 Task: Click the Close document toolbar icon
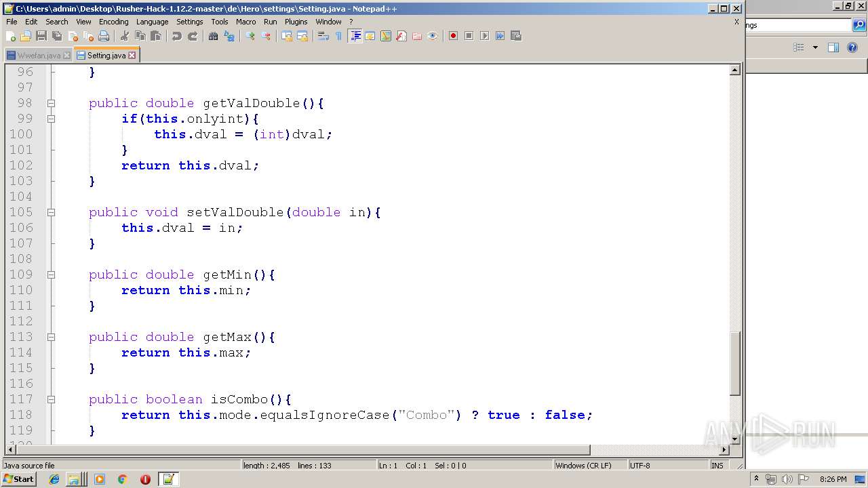coord(73,36)
